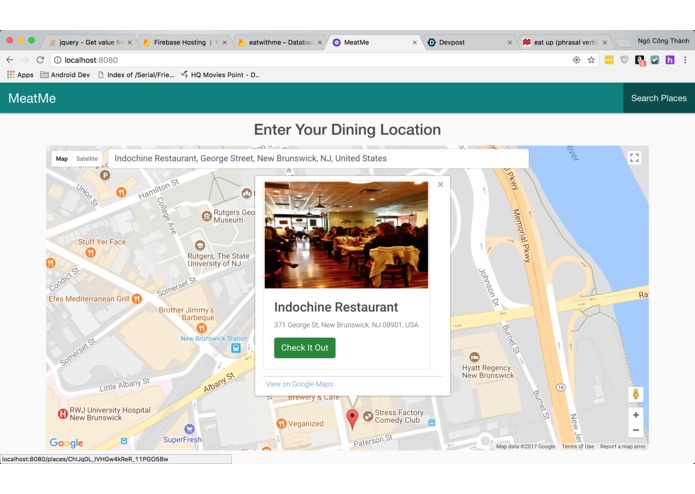The height and width of the screenshot is (494, 695).
Task: Zoom out on the map
Action: coord(636,430)
